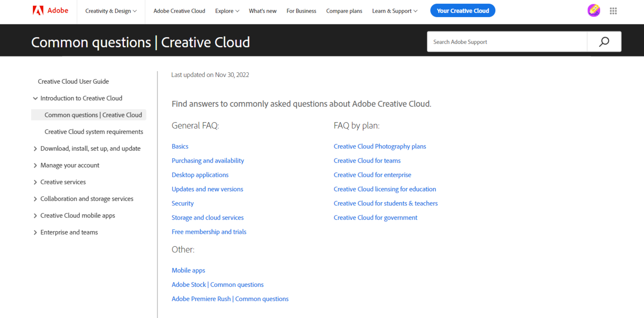644x318 pixels.
Task: Click the Adobe logo in the header
Action: pos(50,11)
